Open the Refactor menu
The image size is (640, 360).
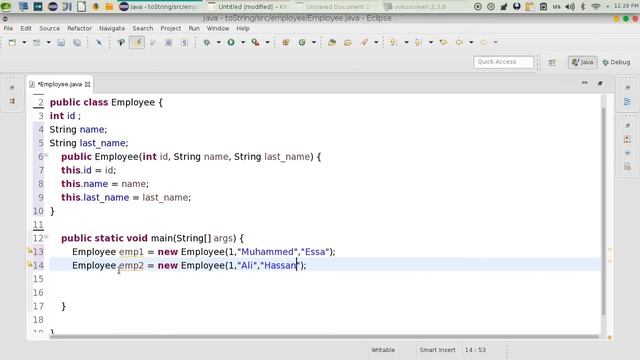(80, 29)
